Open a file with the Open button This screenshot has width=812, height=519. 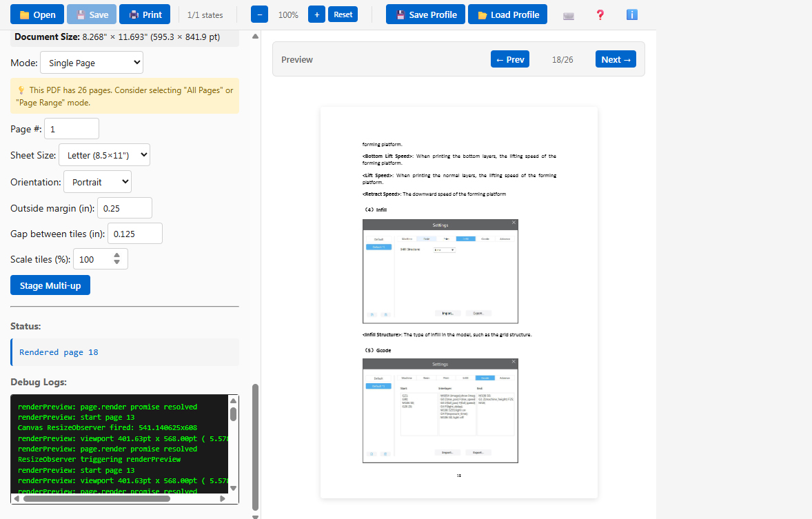[x=37, y=14]
